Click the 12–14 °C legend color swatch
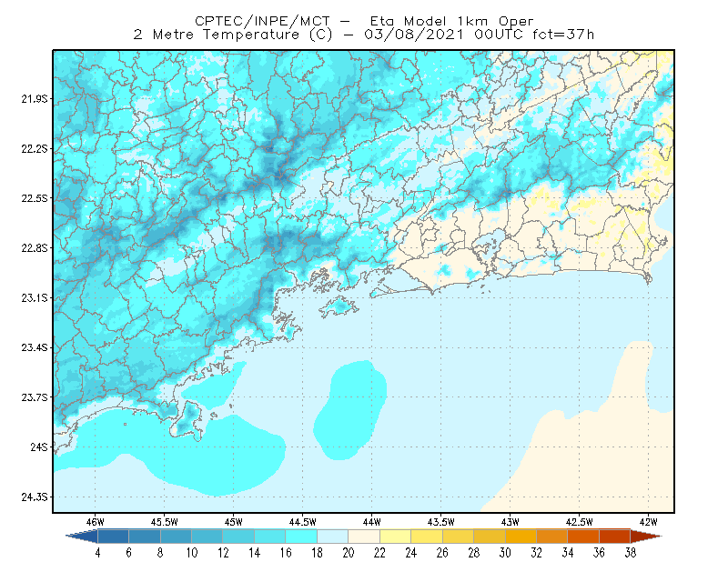 click(x=238, y=537)
